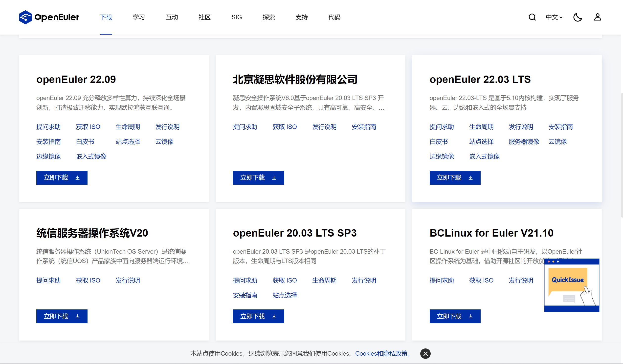This screenshot has height=364, width=623.
Task: Select the 学习 menu item
Action: (x=139, y=17)
